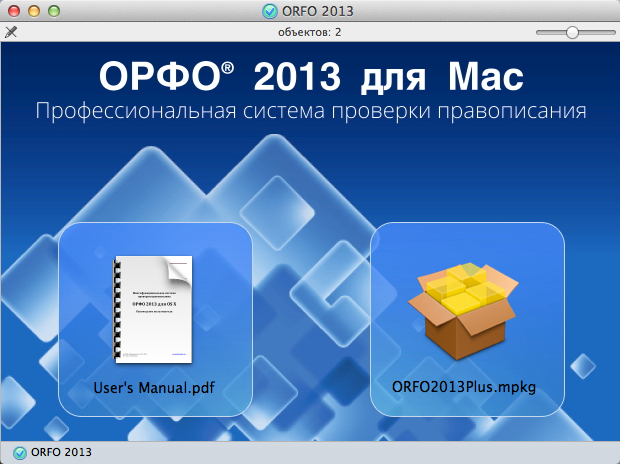Viewport: 620px width, 464px height.
Task: Click the crossed-out pencil read-only icon
Action: pyautogui.click(x=11, y=32)
